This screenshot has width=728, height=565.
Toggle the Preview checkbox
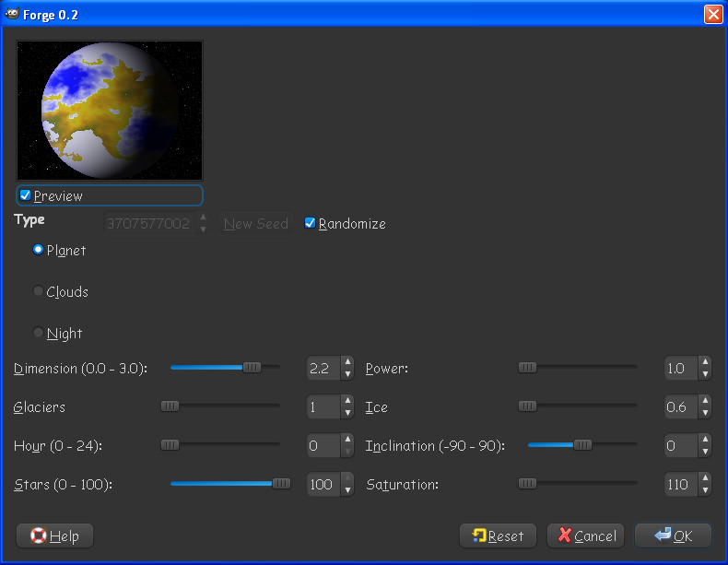coord(26,195)
